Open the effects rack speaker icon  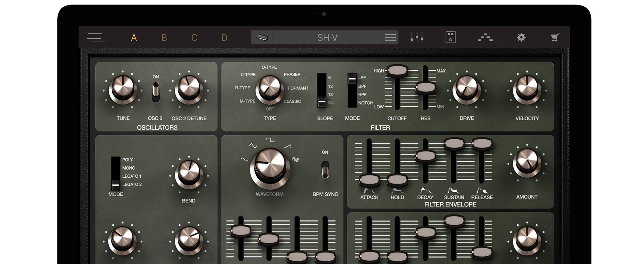pyautogui.click(x=450, y=37)
